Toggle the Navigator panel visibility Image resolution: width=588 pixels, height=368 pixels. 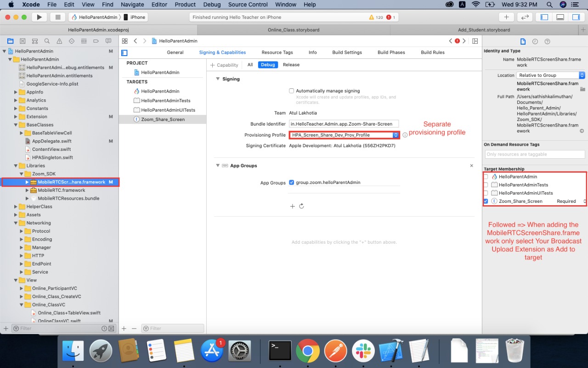pos(544,17)
